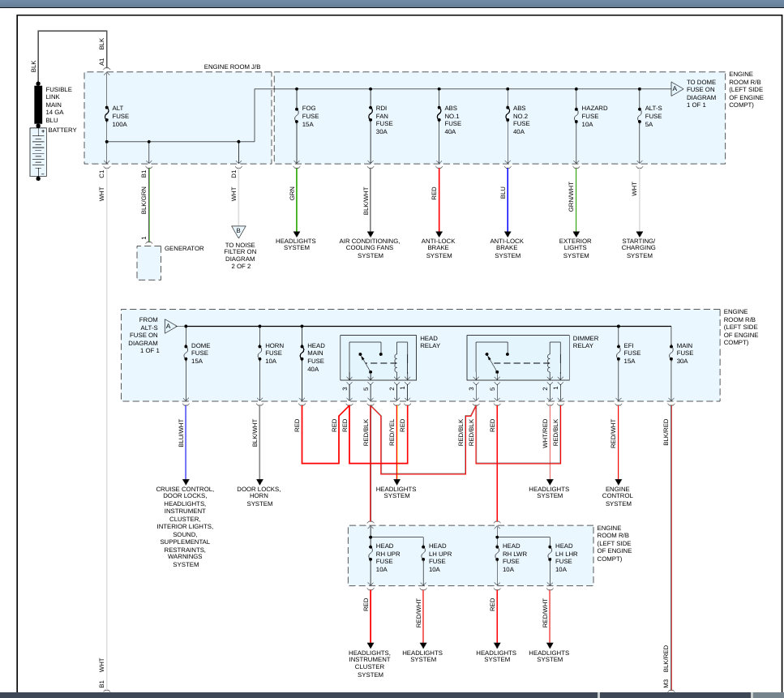Select the BLU wire label below ABS NO.2
Viewport: 784px width, 698px height.
click(503, 193)
